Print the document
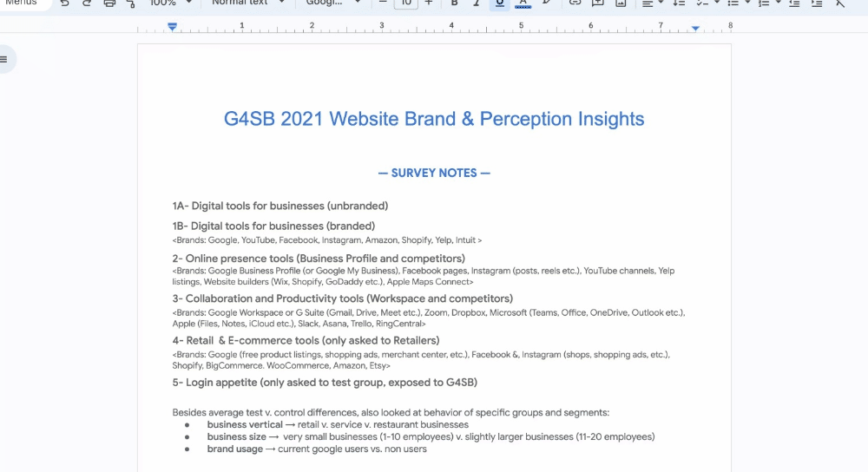Image resolution: width=868 pixels, height=472 pixels. click(109, 3)
